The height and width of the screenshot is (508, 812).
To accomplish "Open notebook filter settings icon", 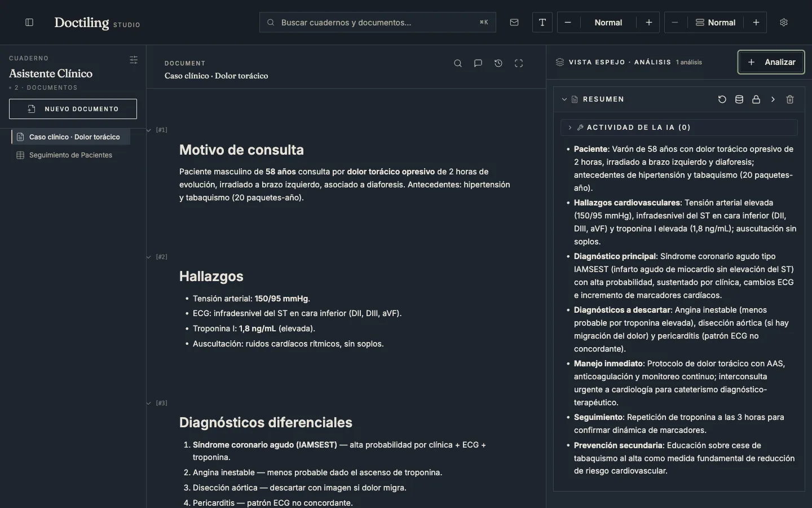I will pos(134,60).
